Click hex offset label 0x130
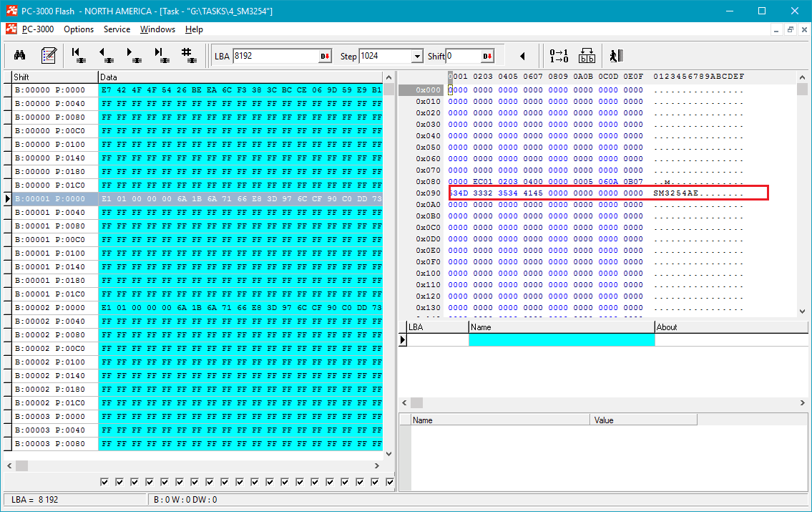Screen dimensions: 812x512 (x=428, y=308)
